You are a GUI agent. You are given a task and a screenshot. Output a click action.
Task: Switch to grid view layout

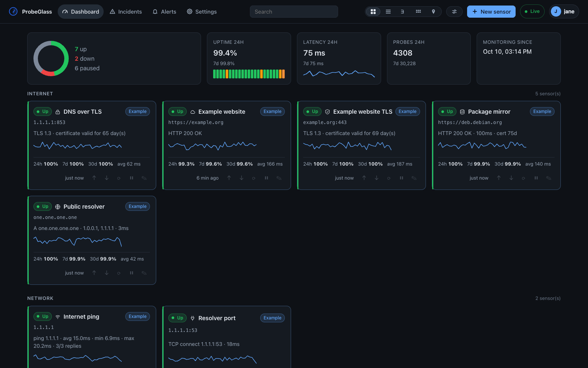pos(373,12)
